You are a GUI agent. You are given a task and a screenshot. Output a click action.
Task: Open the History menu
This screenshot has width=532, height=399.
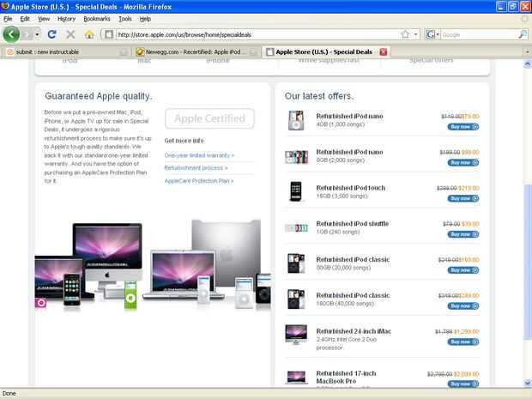point(67,19)
